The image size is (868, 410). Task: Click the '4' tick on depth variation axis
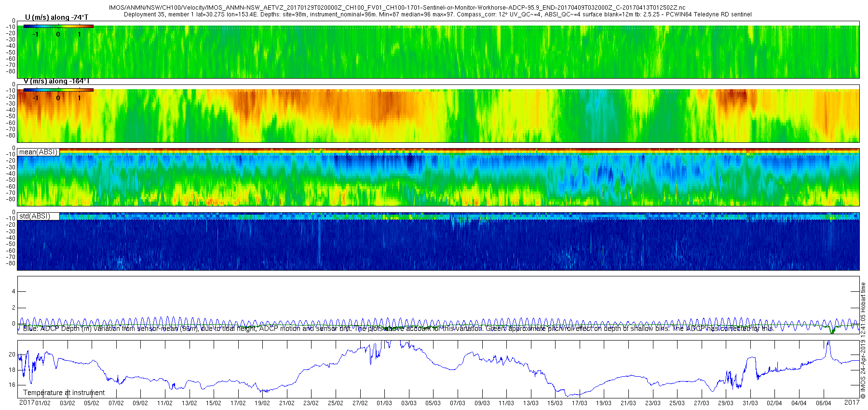(x=14, y=291)
